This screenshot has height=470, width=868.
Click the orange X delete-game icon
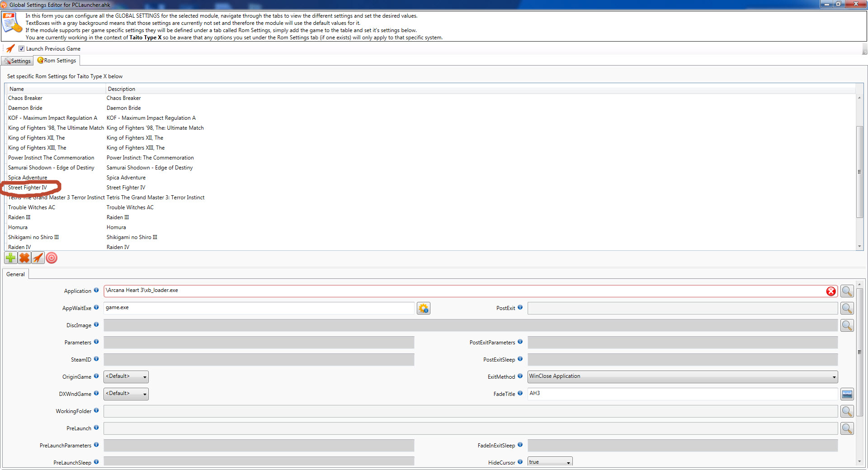click(x=24, y=258)
